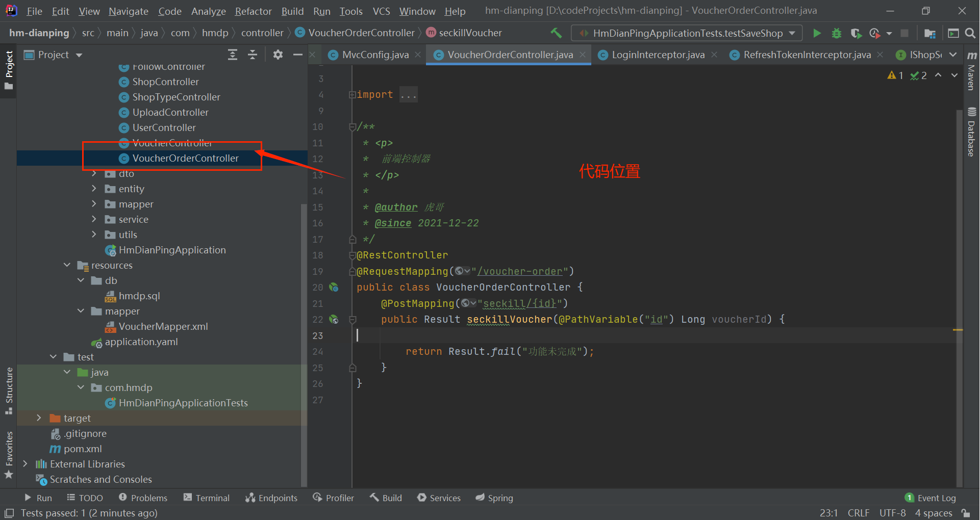Click tool window quick access icon
Viewport: 980px width, 520px height.
[x=9, y=513]
